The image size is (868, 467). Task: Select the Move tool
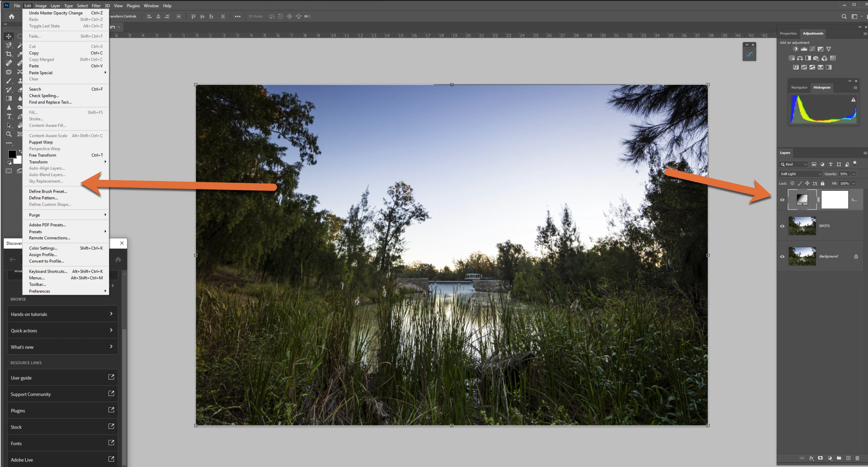click(9, 36)
